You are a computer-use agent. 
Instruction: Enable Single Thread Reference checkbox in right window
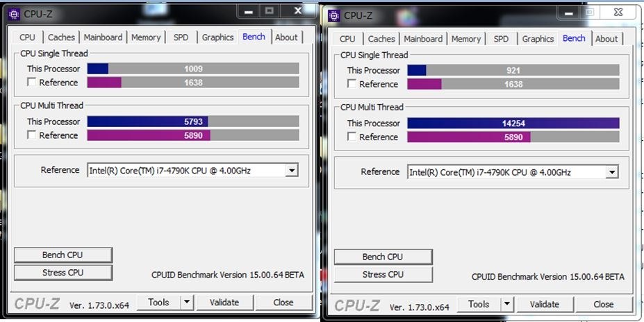pos(352,84)
